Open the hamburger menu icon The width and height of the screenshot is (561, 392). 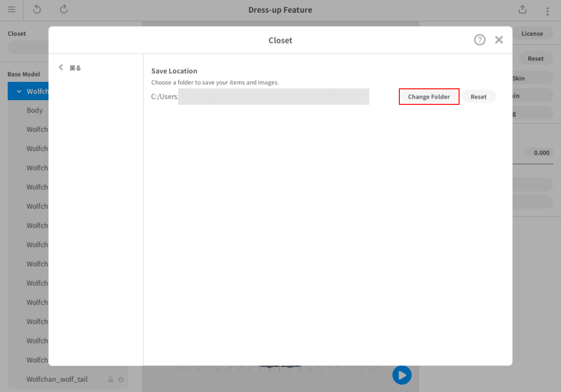(12, 10)
